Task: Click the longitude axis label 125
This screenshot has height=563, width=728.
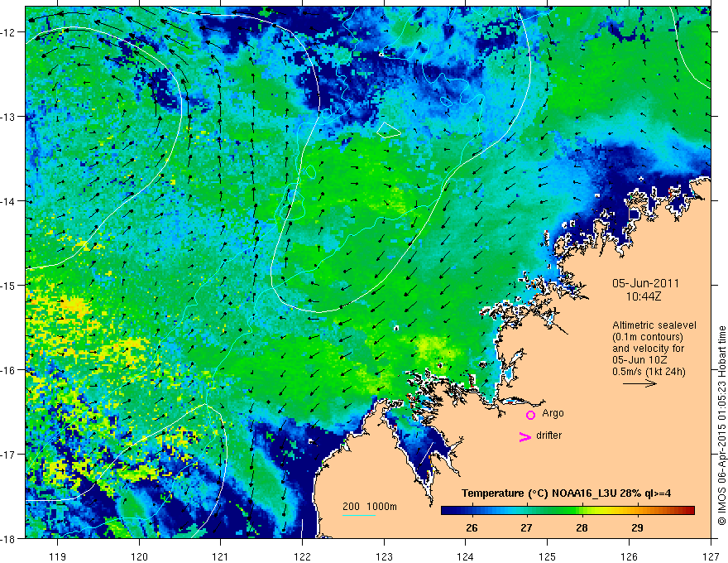Action: click(548, 556)
